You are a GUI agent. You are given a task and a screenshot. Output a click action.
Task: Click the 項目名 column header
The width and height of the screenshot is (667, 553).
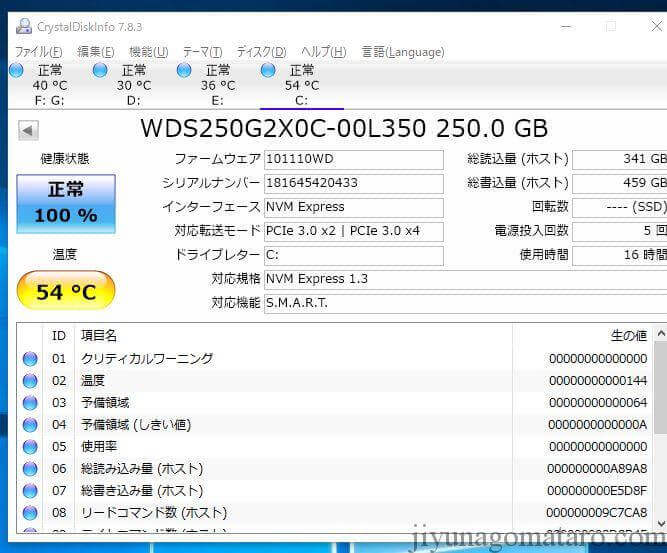click(98, 335)
